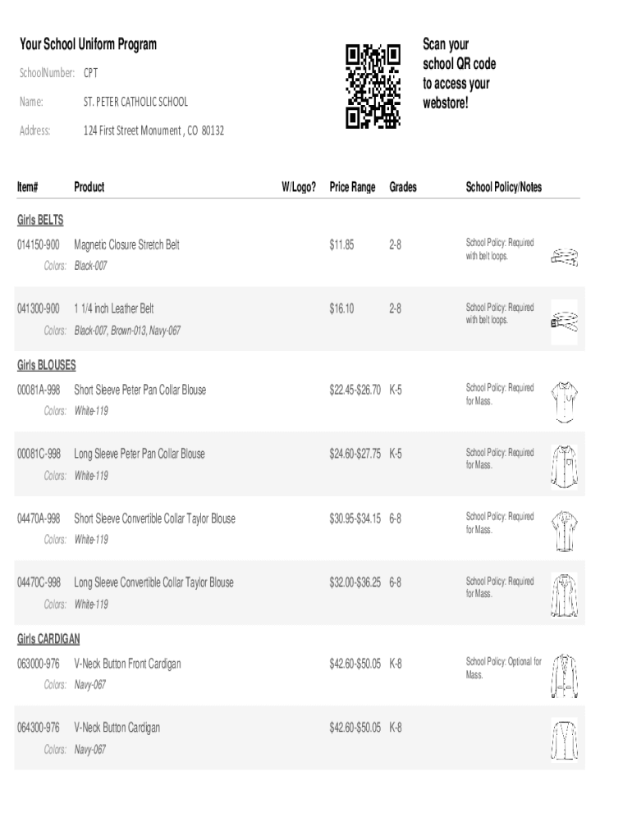The image size is (632, 840).
Task: Click the W/Logo? column header
Action: pos(299,187)
